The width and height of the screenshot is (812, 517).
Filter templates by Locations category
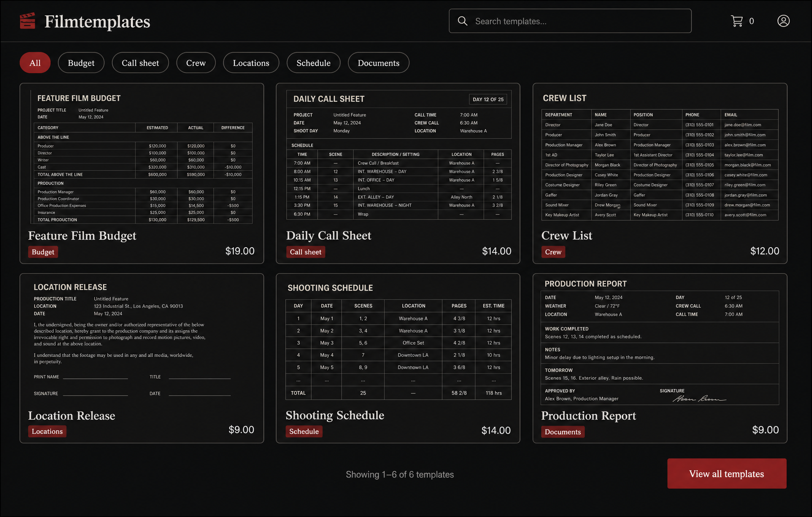tap(251, 63)
